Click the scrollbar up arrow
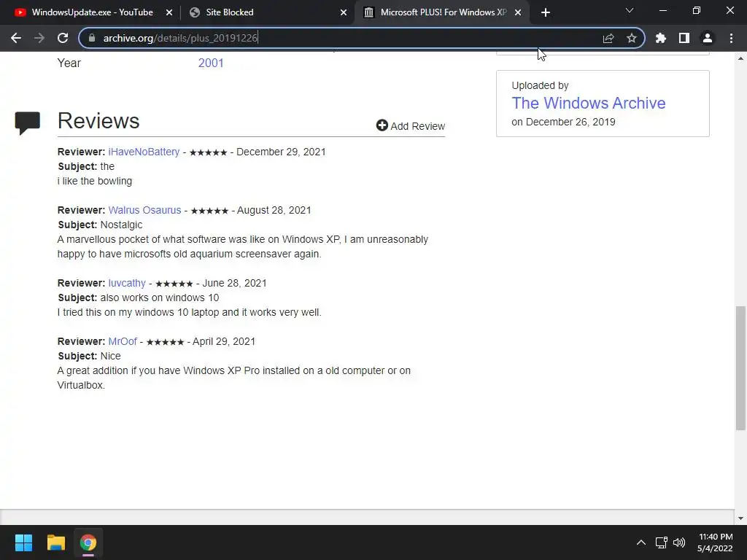Viewport: 747px width, 560px height. [x=740, y=58]
